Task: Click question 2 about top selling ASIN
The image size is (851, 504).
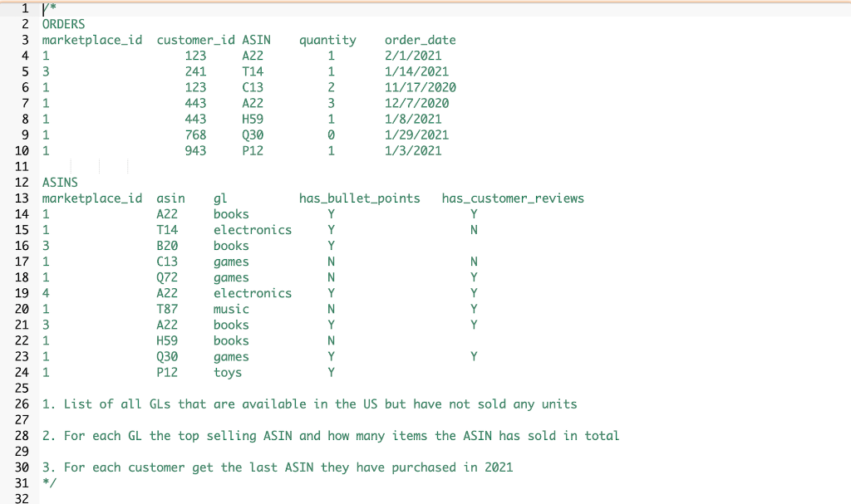Action: (x=332, y=435)
